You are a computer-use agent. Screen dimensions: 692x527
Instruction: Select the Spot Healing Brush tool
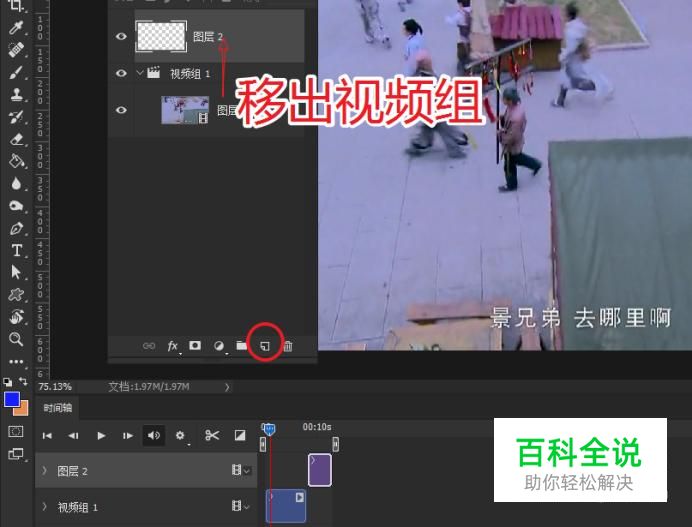(16, 49)
